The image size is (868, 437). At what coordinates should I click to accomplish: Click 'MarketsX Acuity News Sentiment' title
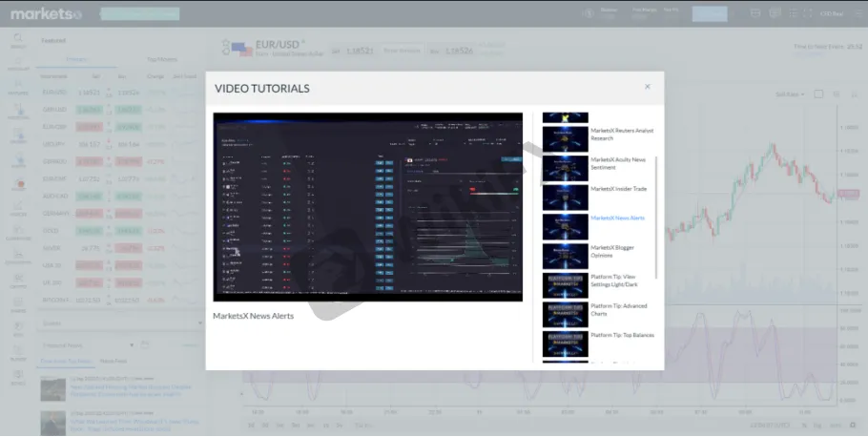pos(618,163)
